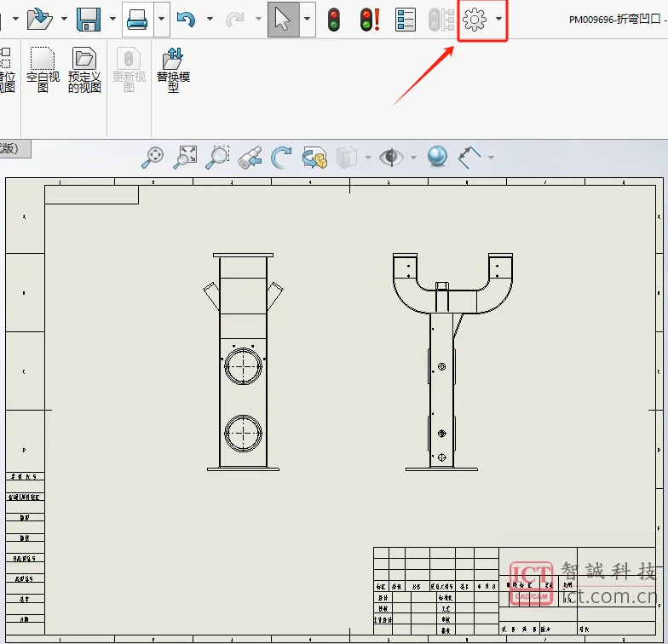Image resolution: width=668 pixels, height=644 pixels.
Task: Expand the Print dropdown arrow
Action: (x=162, y=19)
